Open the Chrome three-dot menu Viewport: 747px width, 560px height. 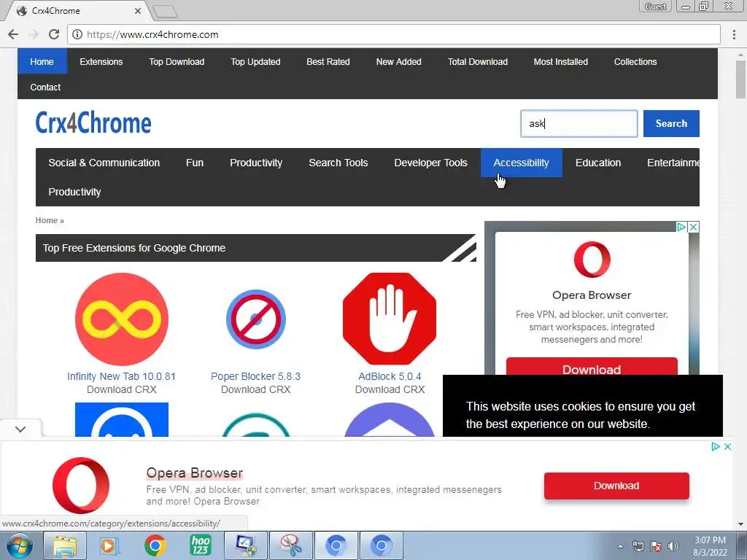[734, 34]
